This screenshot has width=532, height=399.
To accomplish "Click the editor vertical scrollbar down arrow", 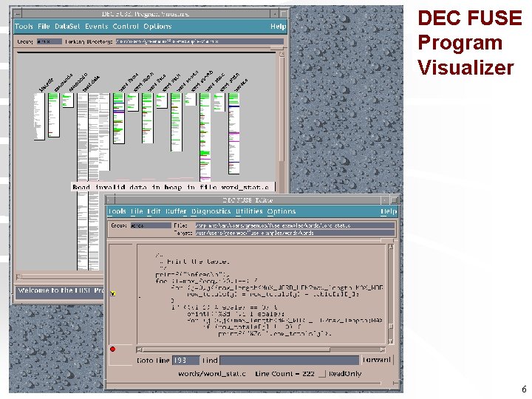I will pos(391,341).
